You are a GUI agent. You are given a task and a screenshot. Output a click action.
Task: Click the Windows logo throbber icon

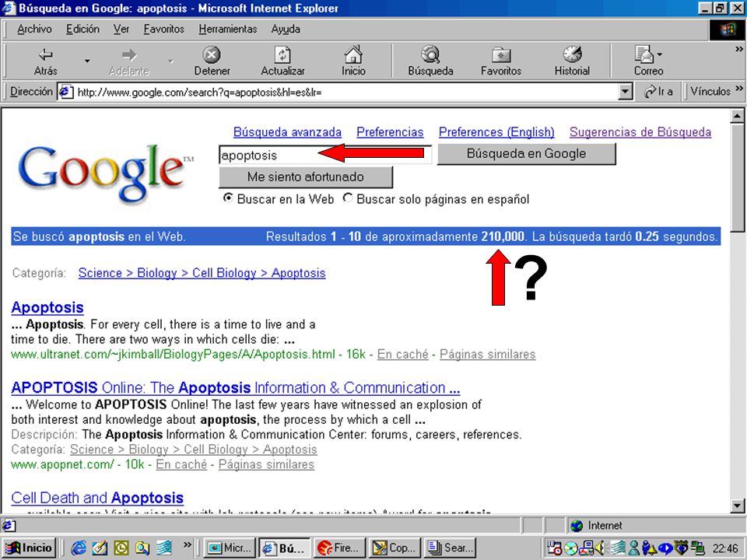[728, 30]
